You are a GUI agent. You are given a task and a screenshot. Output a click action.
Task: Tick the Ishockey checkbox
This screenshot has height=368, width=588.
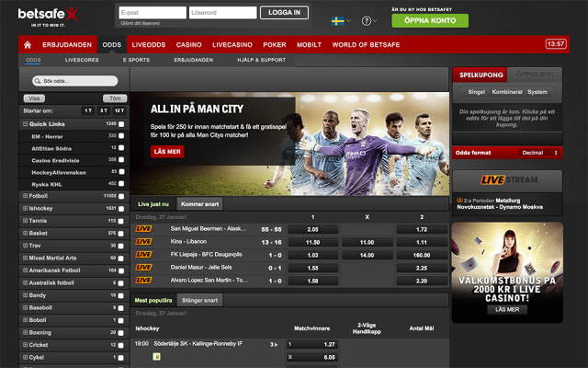tap(120, 209)
